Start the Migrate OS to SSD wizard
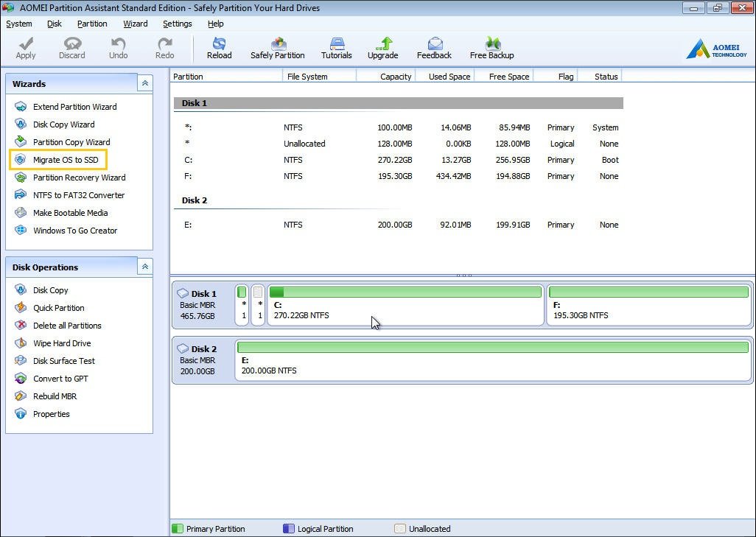The height and width of the screenshot is (537, 756). click(x=65, y=160)
